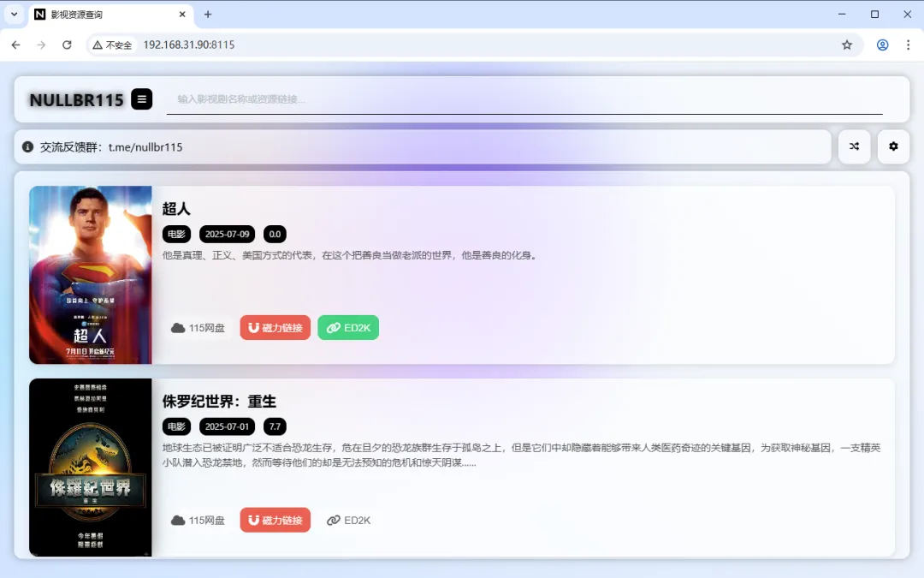Click the 115网盘 cloud icon for 超人
The height and width of the screenshot is (578, 924).
tap(176, 327)
